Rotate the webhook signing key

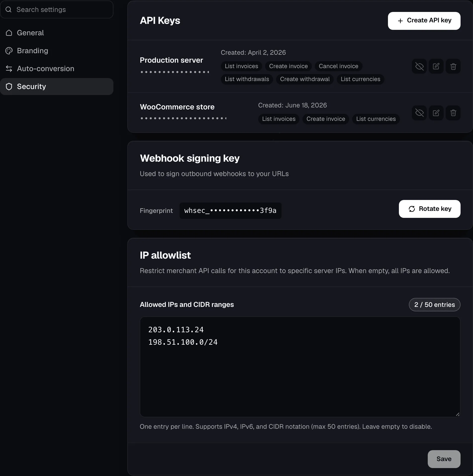(429, 209)
